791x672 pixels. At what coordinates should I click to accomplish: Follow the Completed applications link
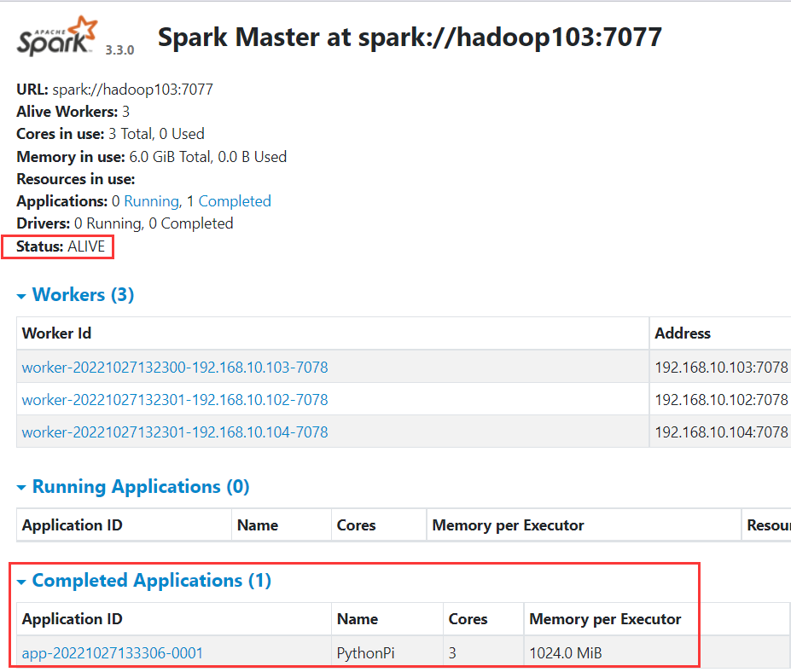tap(235, 201)
